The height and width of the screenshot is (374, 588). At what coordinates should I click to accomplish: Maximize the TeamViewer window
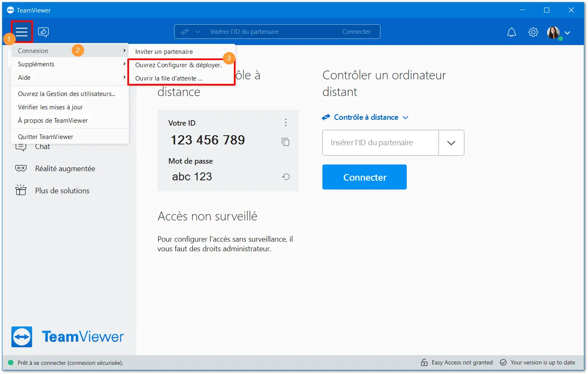[x=547, y=10]
